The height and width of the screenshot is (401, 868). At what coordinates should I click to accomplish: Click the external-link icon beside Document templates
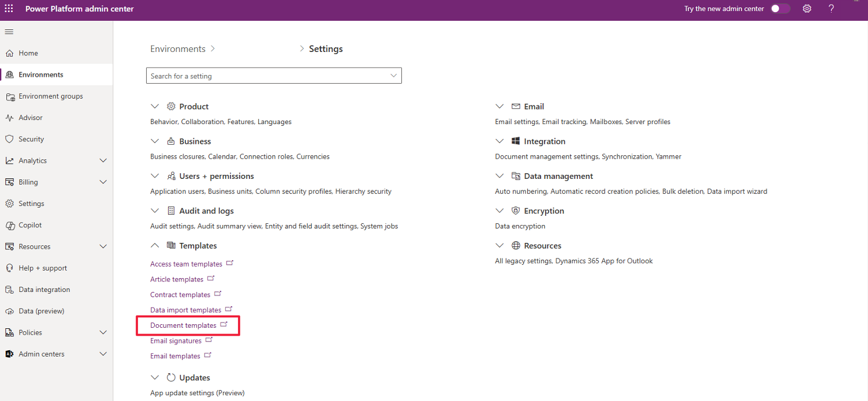point(224,324)
